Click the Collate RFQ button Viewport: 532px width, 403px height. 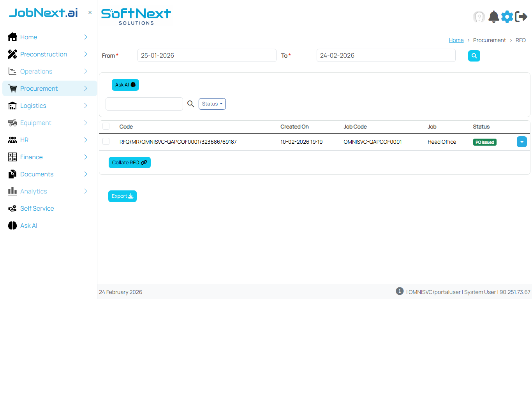click(x=129, y=163)
